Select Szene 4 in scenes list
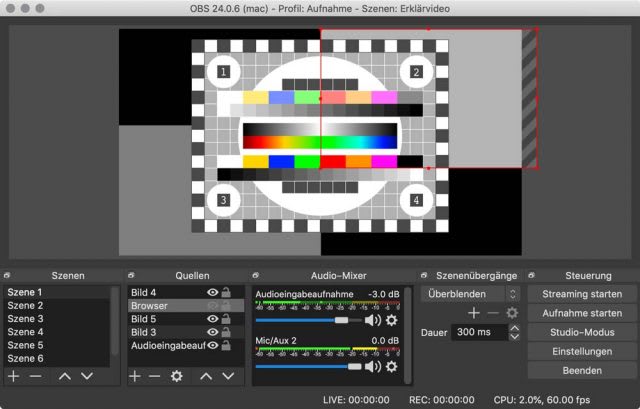640x409 pixels. click(56, 332)
